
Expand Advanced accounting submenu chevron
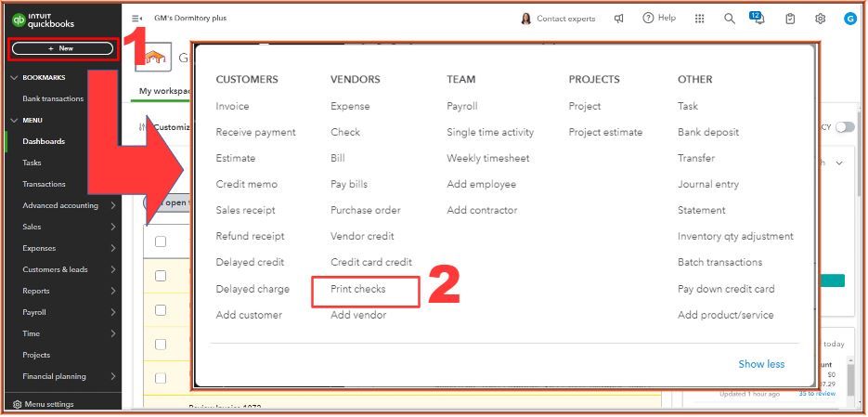click(x=113, y=205)
